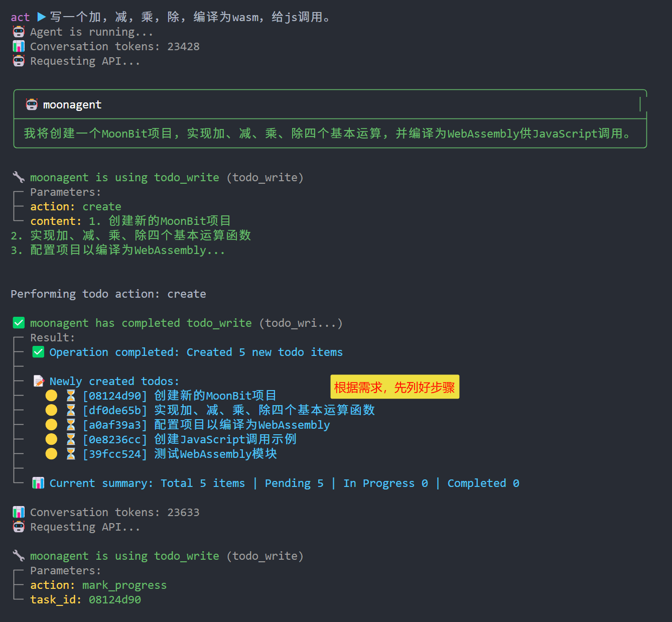Click Parameters: label above action: mark_progress
The width and height of the screenshot is (672, 622).
point(65,570)
